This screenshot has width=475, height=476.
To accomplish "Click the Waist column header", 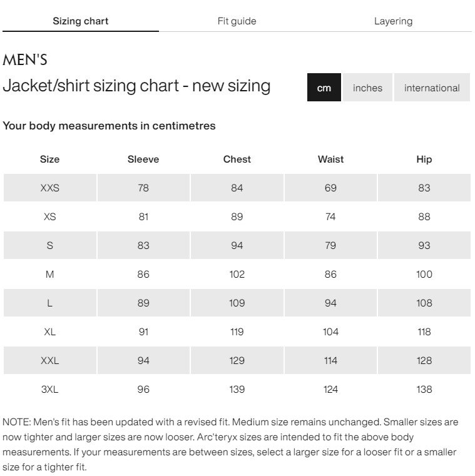I will [x=330, y=160].
